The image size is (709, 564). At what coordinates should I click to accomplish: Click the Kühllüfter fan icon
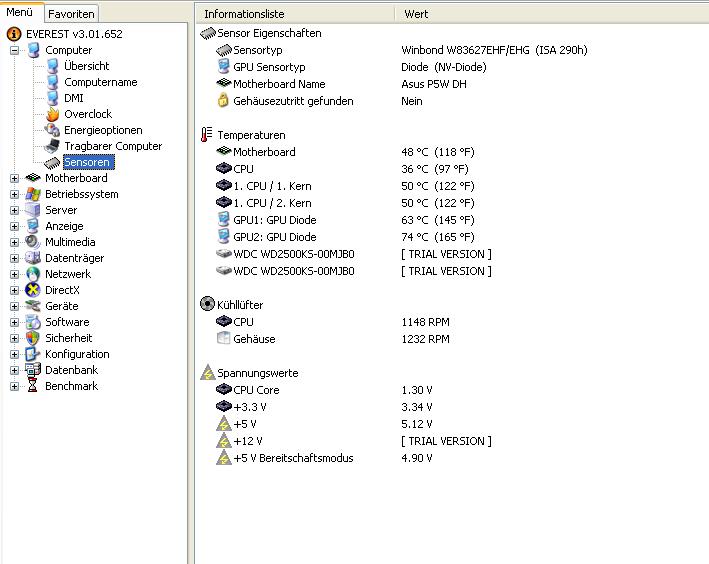[x=207, y=304]
